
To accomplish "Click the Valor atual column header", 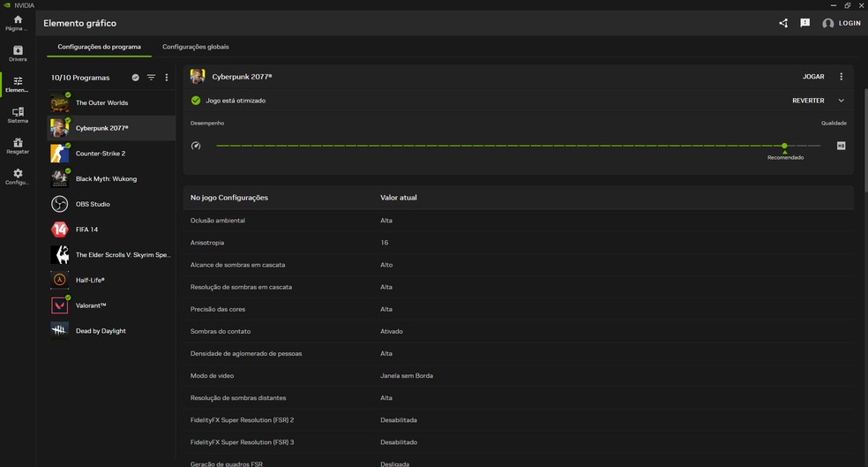I will [398, 197].
